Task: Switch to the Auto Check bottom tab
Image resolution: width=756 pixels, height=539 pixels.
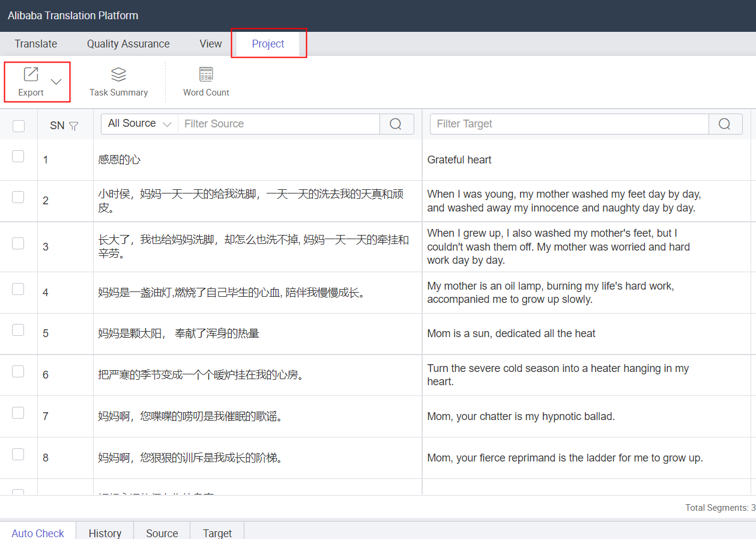Action: [x=38, y=533]
